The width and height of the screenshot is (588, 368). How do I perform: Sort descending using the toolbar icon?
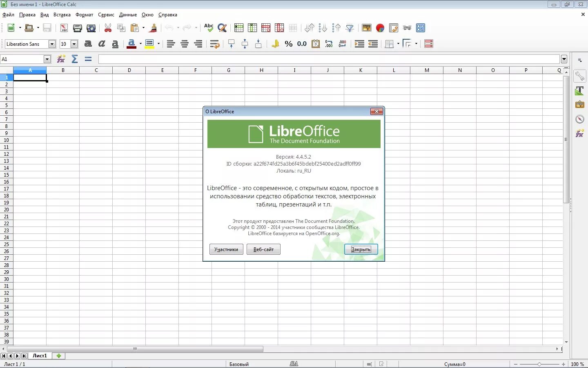336,28
